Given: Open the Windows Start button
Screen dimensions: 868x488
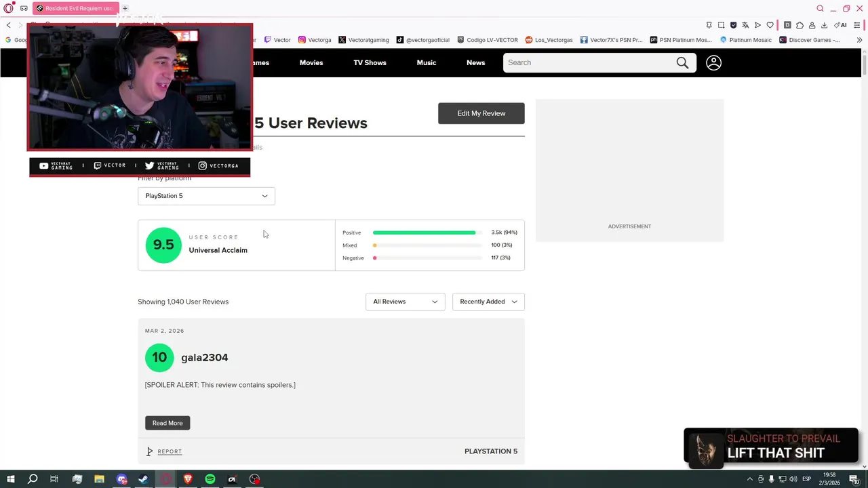Looking at the screenshot, I should (x=10, y=479).
